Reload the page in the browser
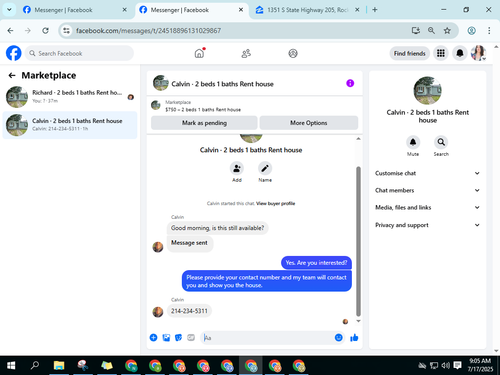This screenshot has height=375, width=500. [x=45, y=31]
